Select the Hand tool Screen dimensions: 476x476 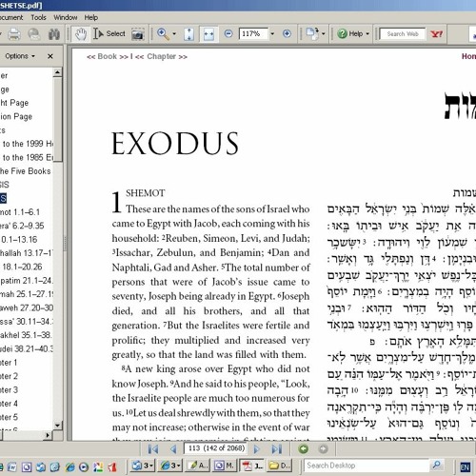click(81, 34)
